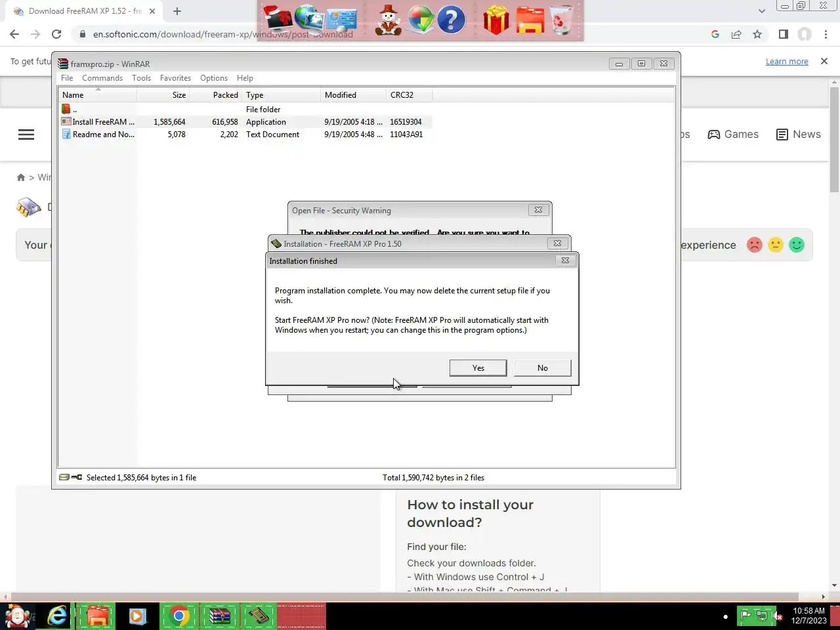Open the media player taskbar icon
This screenshot has width=840, height=630.
pos(137,616)
